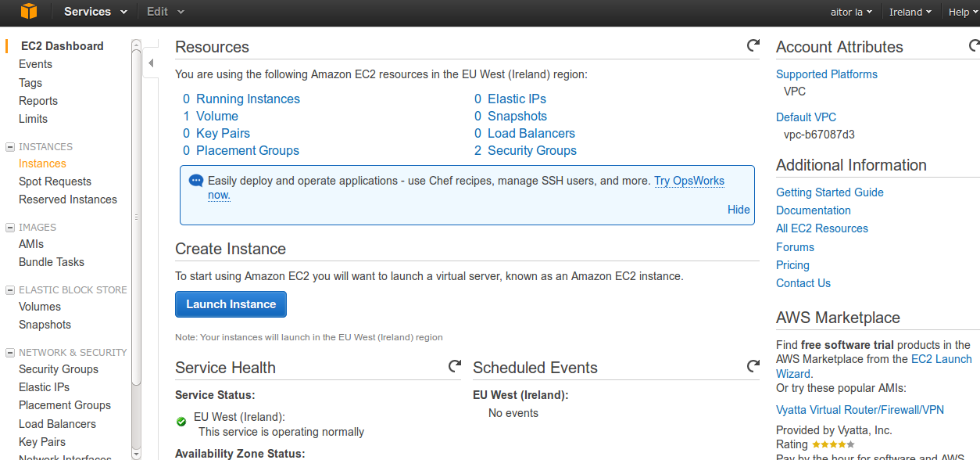Refresh the Resources section
The height and width of the screenshot is (460, 980).
[753, 46]
